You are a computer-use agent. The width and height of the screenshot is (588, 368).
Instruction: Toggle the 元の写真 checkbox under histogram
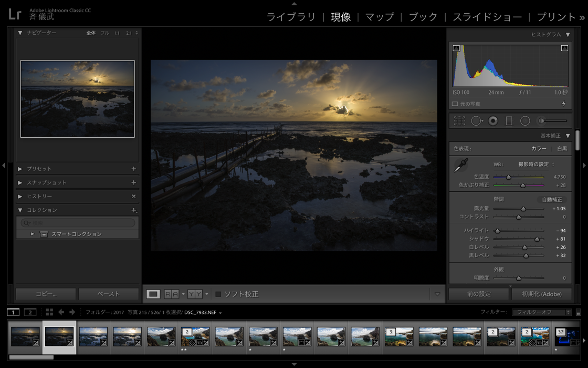455,104
